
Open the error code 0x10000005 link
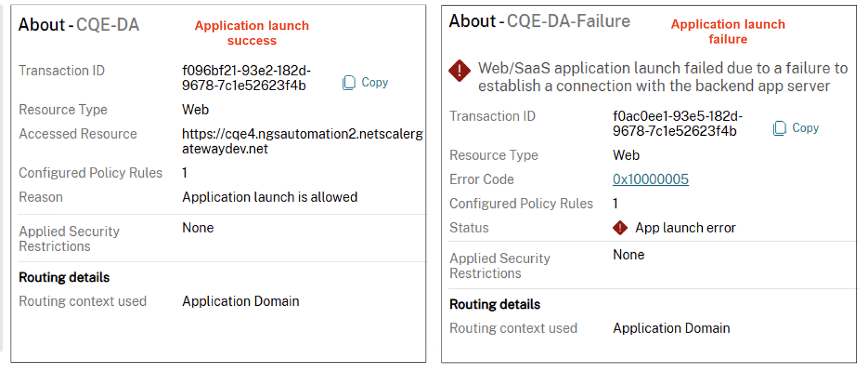tap(650, 179)
